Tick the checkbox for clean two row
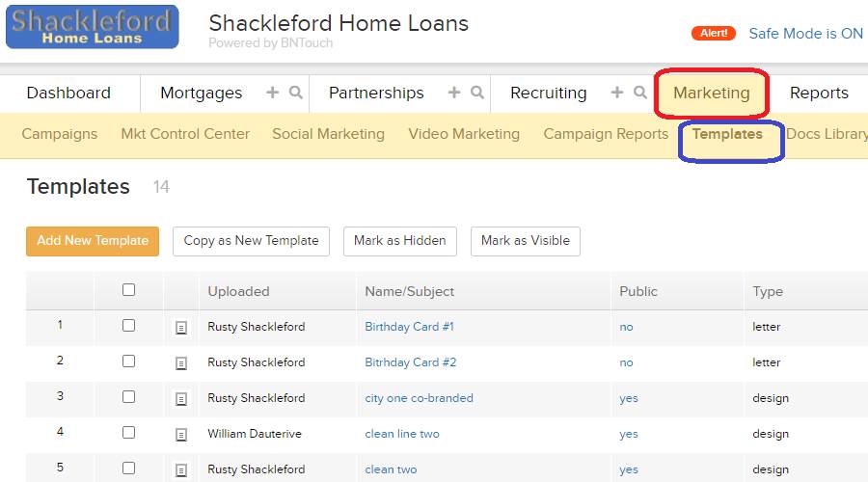 tap(128, 469)
